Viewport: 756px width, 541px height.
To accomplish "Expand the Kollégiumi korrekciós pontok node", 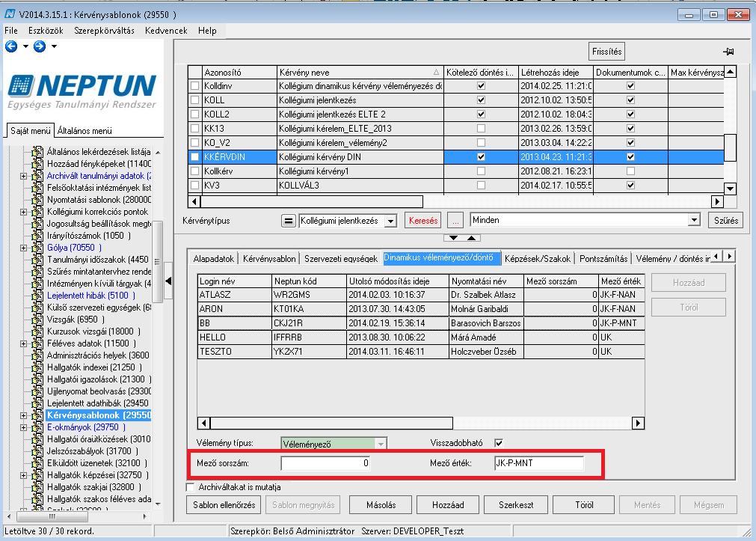I will pos(23,212).
